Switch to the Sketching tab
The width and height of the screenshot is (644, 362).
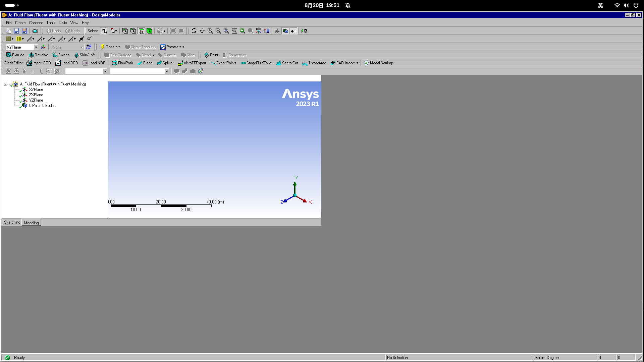click(x=12, y=223)
